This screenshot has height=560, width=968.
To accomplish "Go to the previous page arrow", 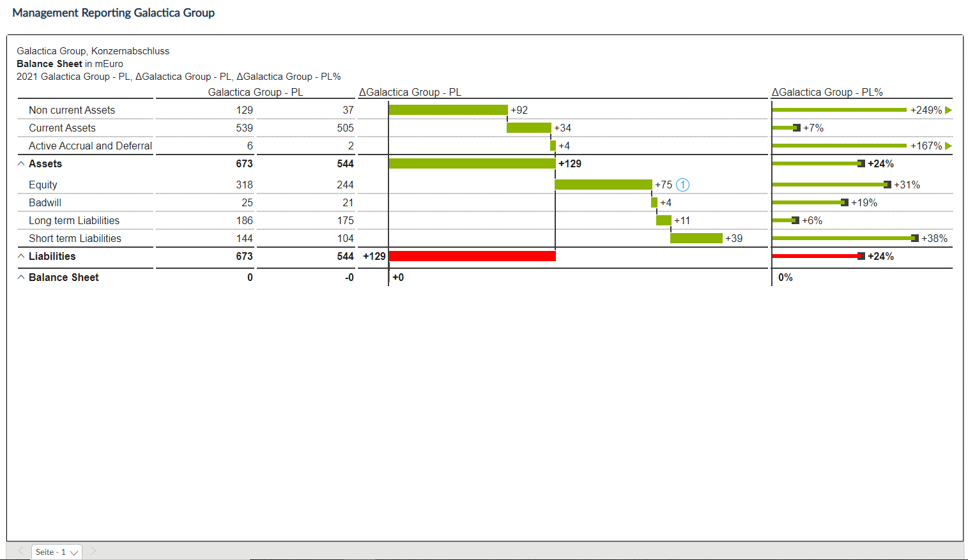I will 20,550.
